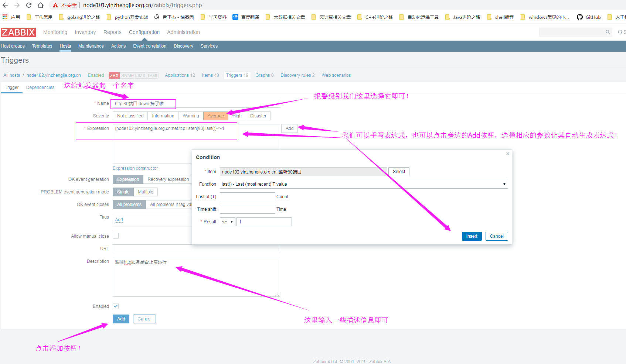Open the Inventory menu
Screen dimensions: 626x364
pyautogui.click(x=85, y=32)
